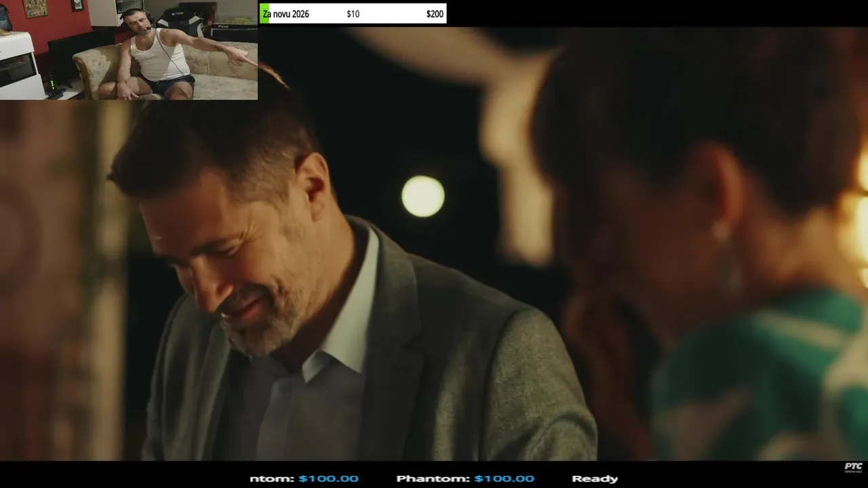Click the main video frame
This screenshot has width=868, height=488.
(434, 244)
